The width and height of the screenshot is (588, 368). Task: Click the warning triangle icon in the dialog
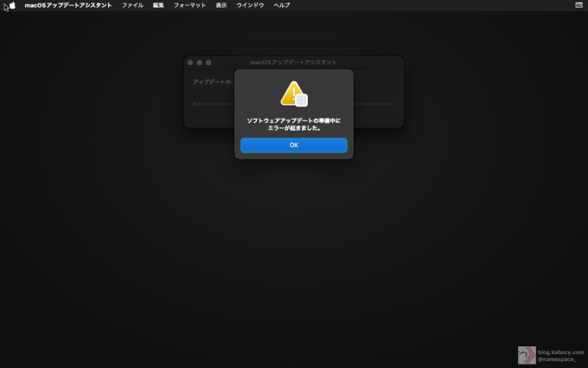294,94
